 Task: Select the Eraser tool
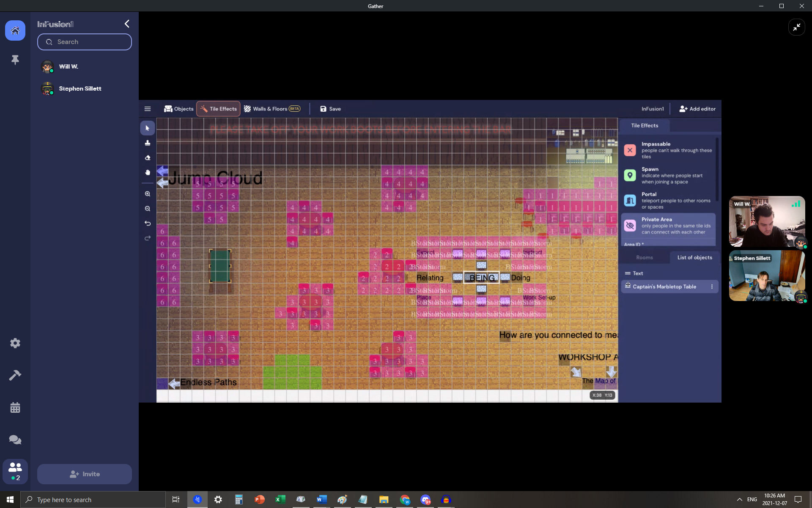pos(148,157)
